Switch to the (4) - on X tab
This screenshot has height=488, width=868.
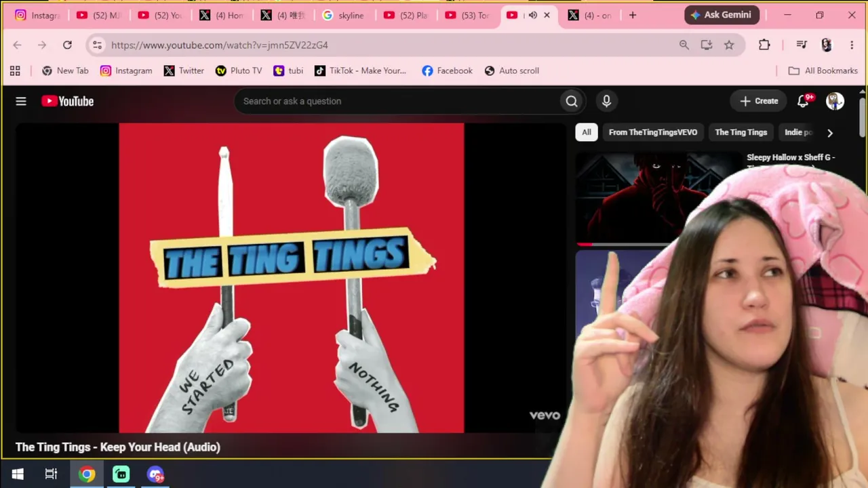[x=590, y=15]
